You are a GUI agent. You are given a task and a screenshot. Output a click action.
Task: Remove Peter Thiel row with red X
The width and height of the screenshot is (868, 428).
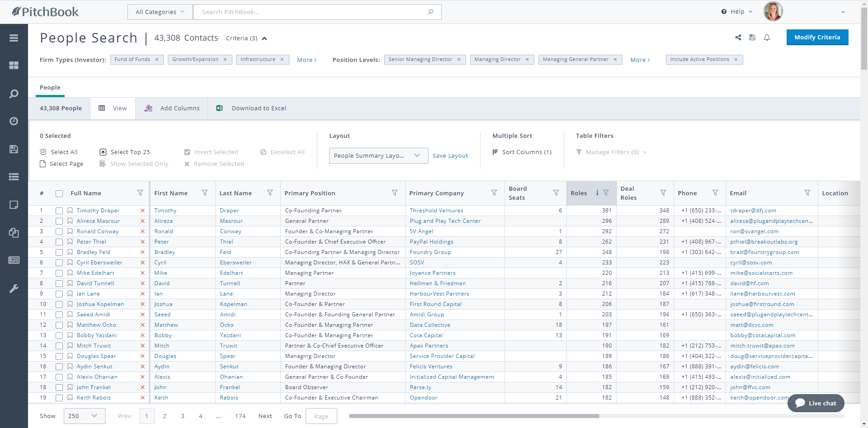pyautogui.click(x=142, y=242)
